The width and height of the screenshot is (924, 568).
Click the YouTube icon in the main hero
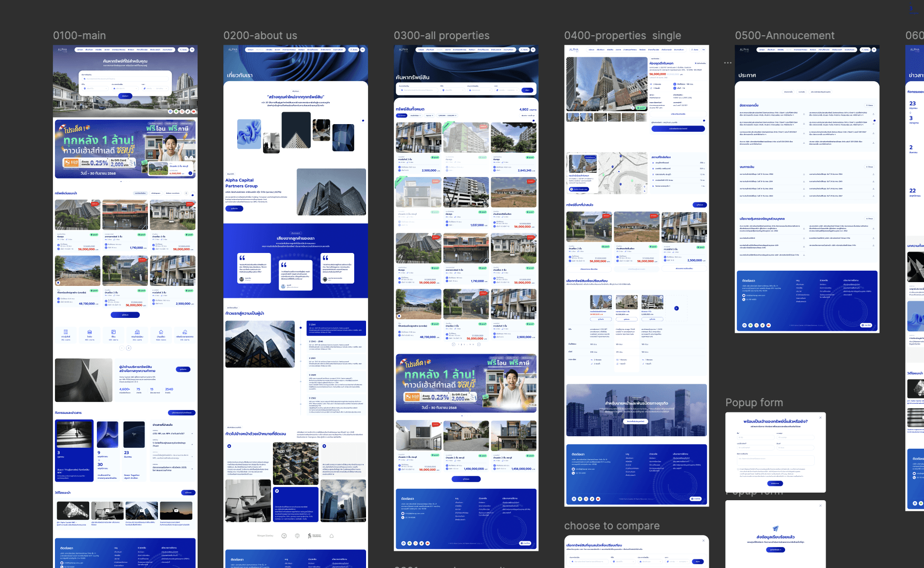tap(194, 111)
